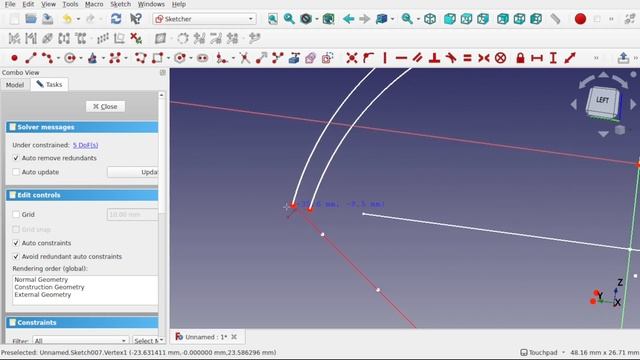Click the Combo View float toggle icon
The image size is (640, 360).
[162, 73]
